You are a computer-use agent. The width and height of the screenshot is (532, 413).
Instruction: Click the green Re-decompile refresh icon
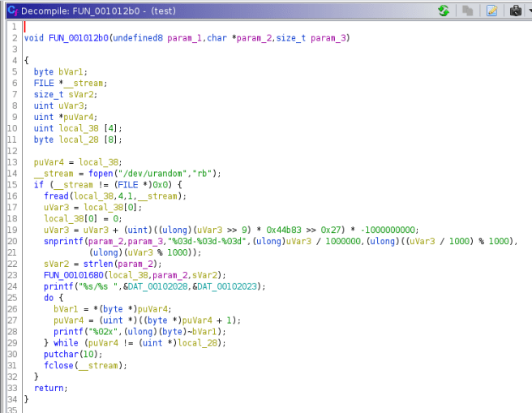(x=444, y=11)
